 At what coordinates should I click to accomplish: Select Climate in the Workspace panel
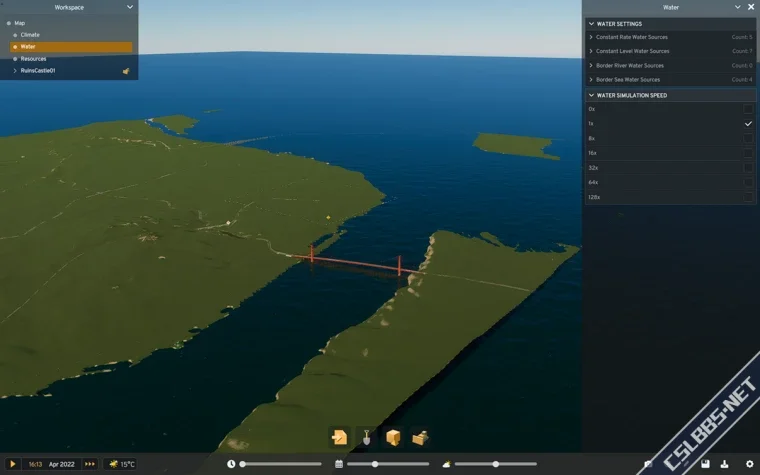click(x=30, y=34)
